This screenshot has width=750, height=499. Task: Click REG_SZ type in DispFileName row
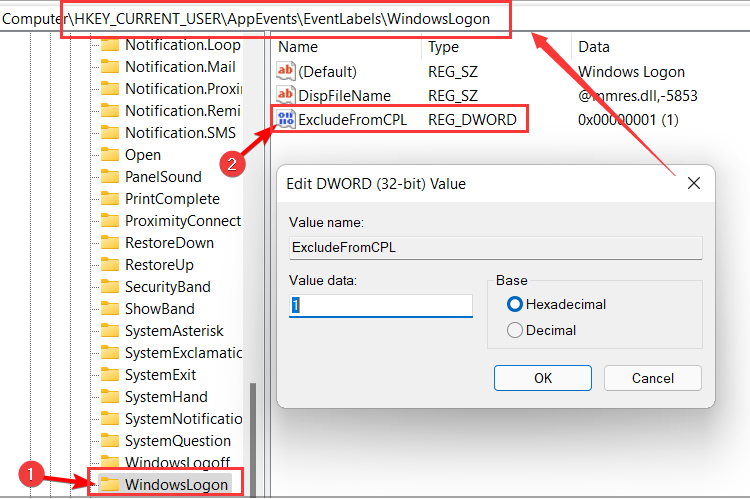coord(452,96)
